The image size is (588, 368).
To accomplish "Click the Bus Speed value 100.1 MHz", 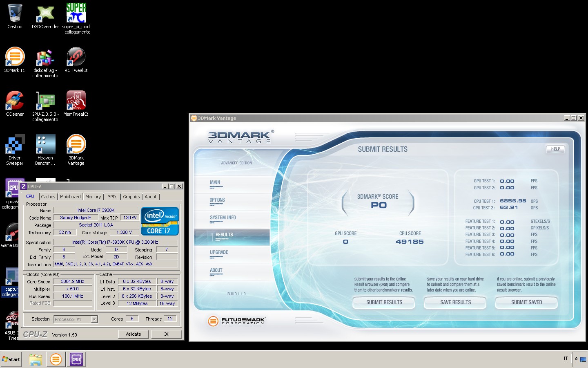I will coord(73,296).
